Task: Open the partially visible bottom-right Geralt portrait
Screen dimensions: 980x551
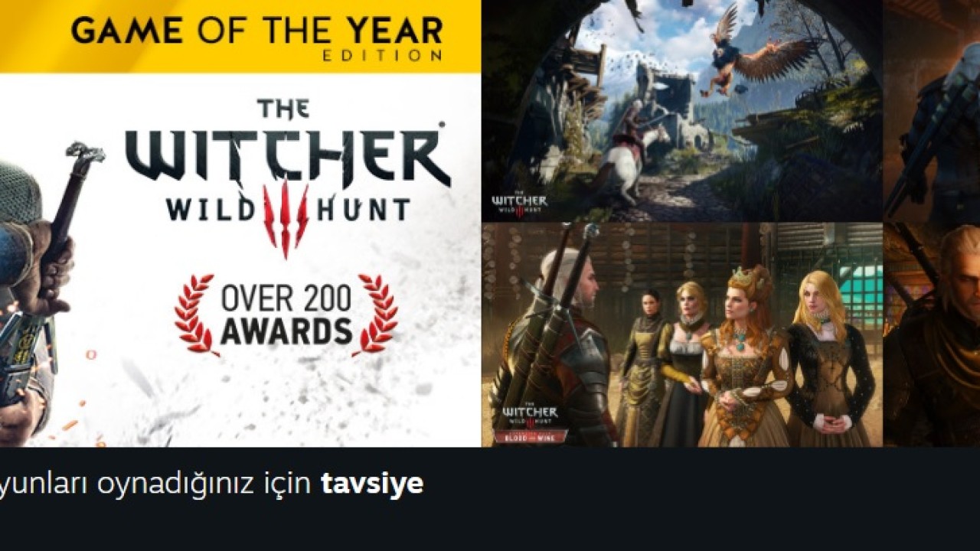Action: pos(933,335)
